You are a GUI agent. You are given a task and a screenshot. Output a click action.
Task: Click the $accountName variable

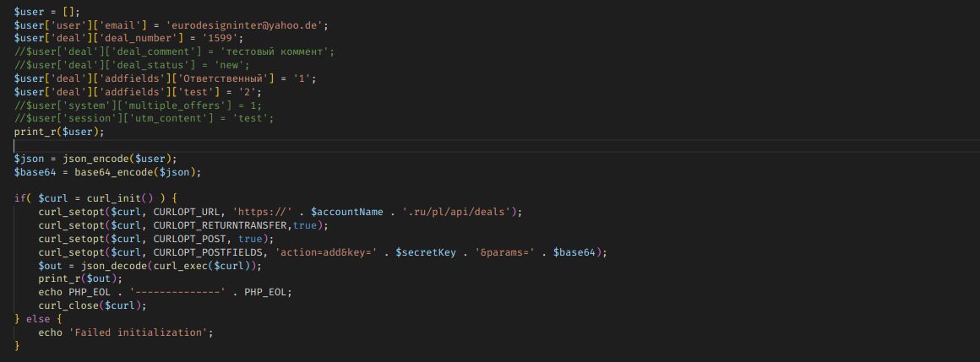tap(346, 212)
